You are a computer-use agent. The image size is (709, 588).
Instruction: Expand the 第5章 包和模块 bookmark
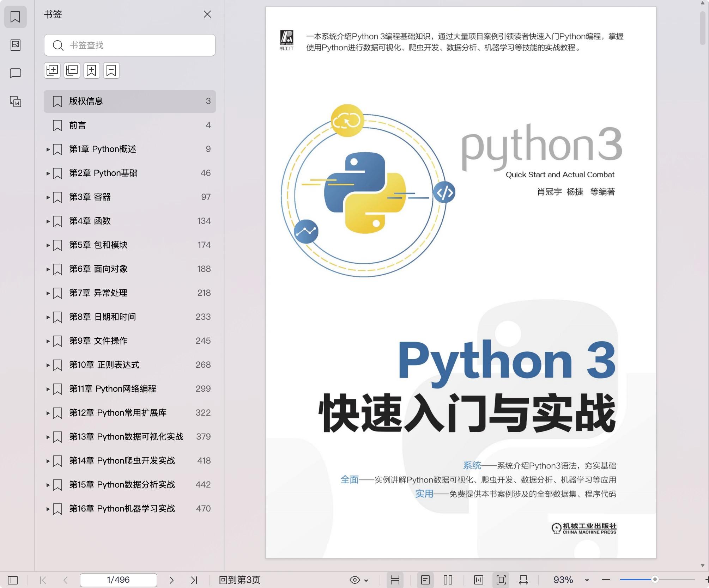click(48, 245)
